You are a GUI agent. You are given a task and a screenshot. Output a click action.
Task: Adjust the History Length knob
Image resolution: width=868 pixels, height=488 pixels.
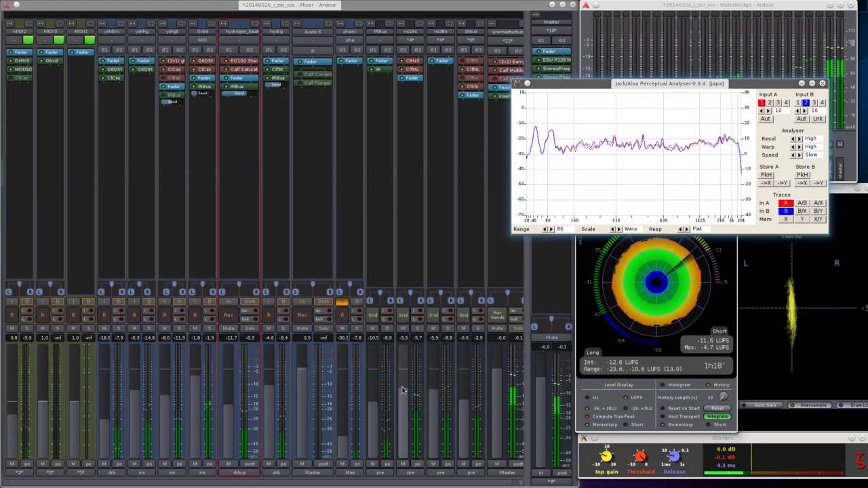[x=724, y=396]
